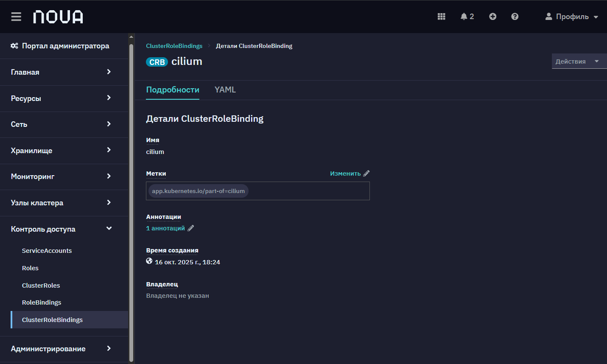The height and width of the screenshot is (364, 607).
Task: Click the pencil icon next to annotations
Action: pyautogui.click(x=191, y=228)
